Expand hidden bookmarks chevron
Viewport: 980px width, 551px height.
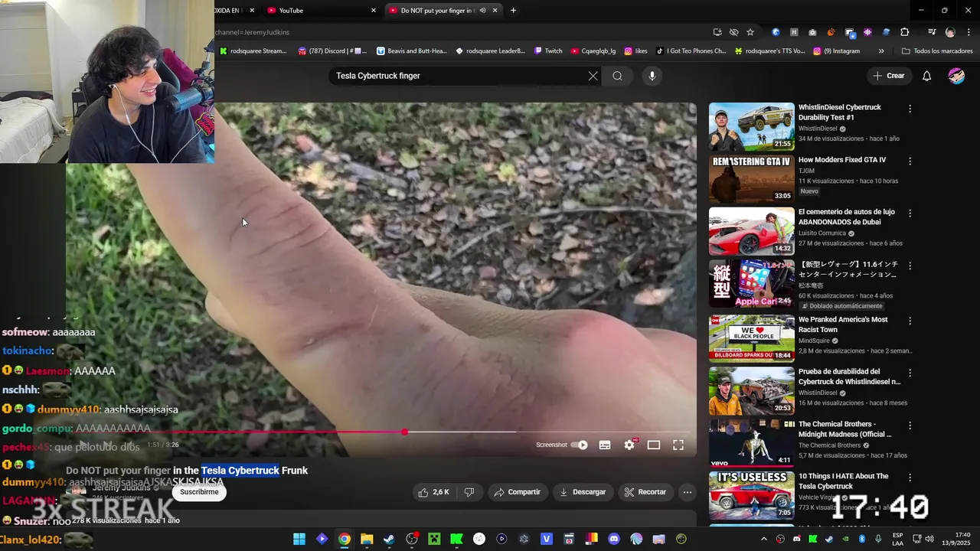pyautogui.click(x=881, y=51)
